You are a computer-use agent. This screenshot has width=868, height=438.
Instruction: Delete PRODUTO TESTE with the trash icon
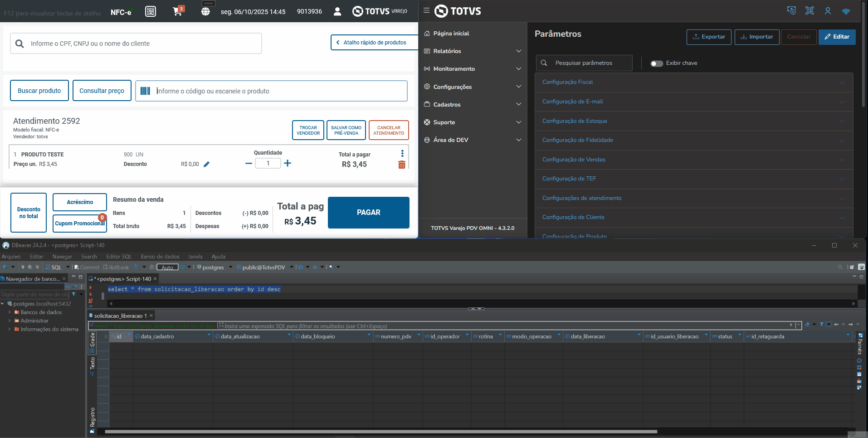[402, 165]
